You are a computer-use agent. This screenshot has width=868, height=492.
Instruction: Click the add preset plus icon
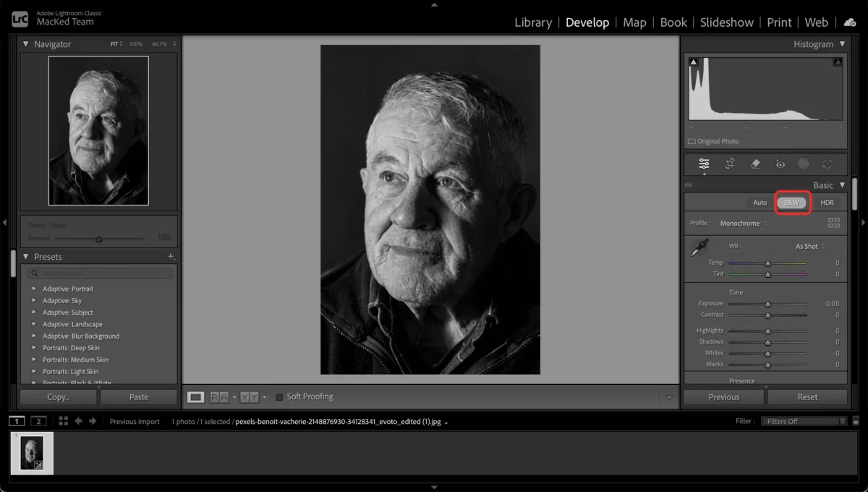(171, 257)
